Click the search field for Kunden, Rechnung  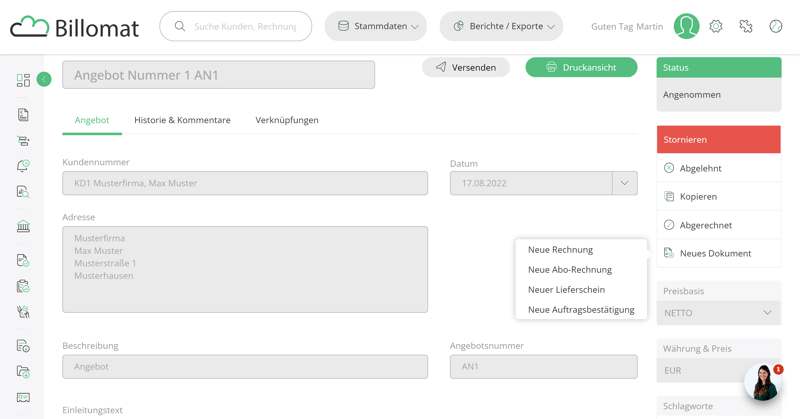pos(244,27)
